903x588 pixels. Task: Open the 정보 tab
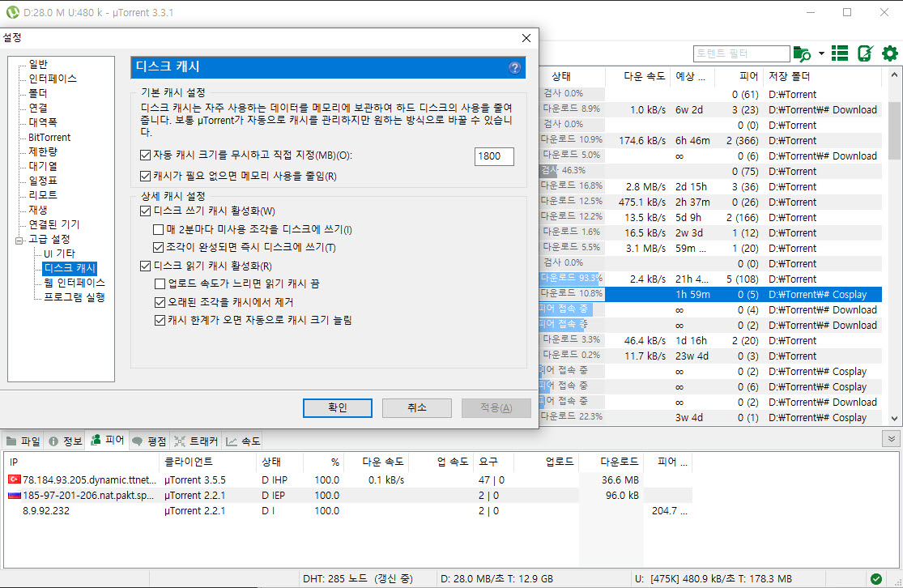pos(65,441)
